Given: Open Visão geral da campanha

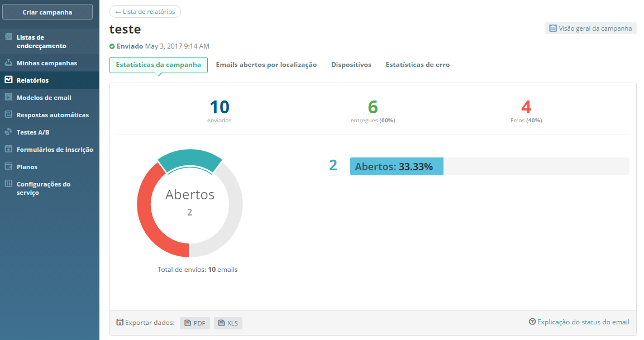Looking at the screenshot, I should pyautogui.click(x=590, y=28).
